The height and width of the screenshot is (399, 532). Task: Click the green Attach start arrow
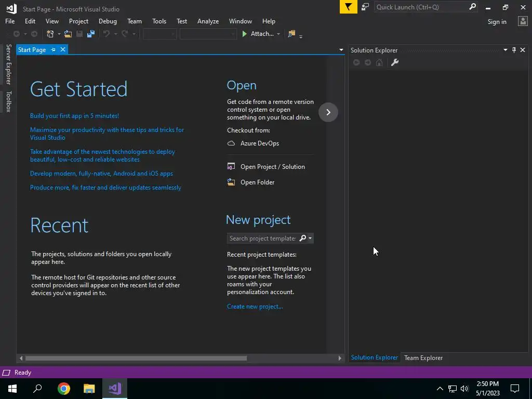tap(244, 34)
